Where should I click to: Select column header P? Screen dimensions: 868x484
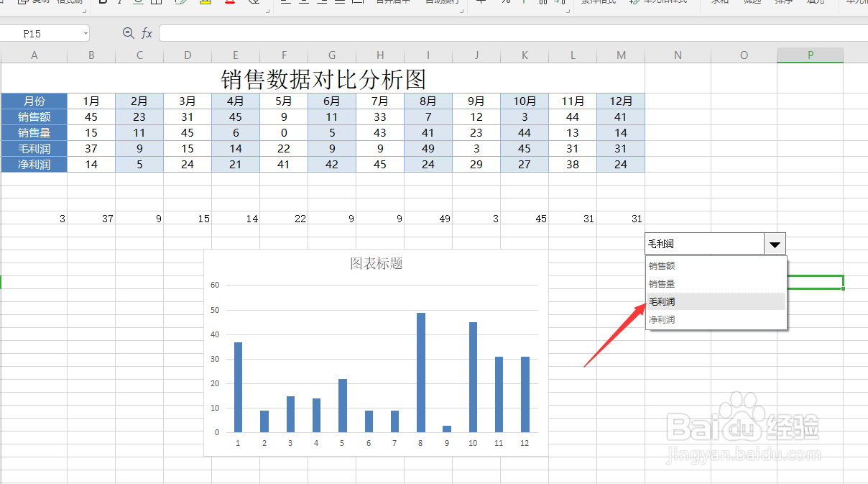810,55
